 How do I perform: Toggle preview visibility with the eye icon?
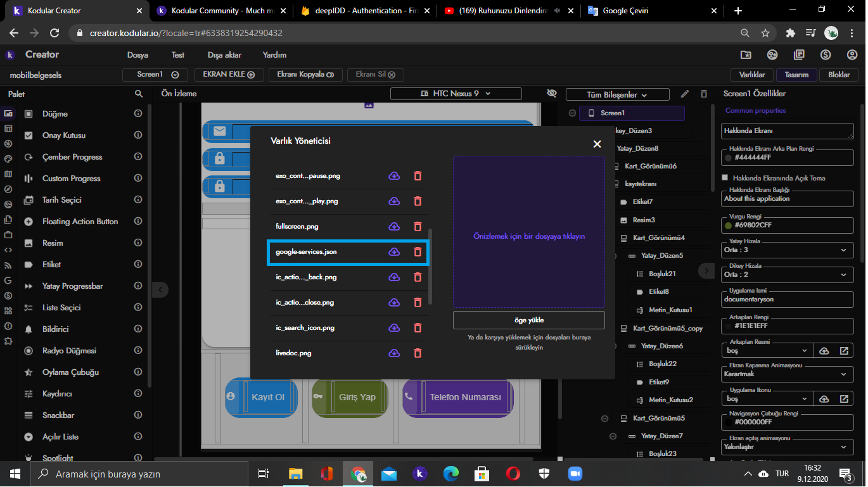(x=551, y=93)
